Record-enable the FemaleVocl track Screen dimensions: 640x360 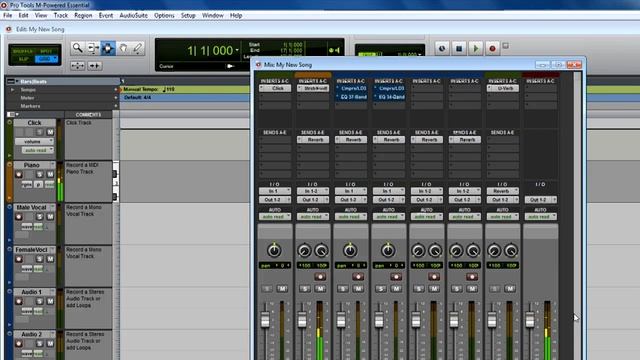[19, 259]
